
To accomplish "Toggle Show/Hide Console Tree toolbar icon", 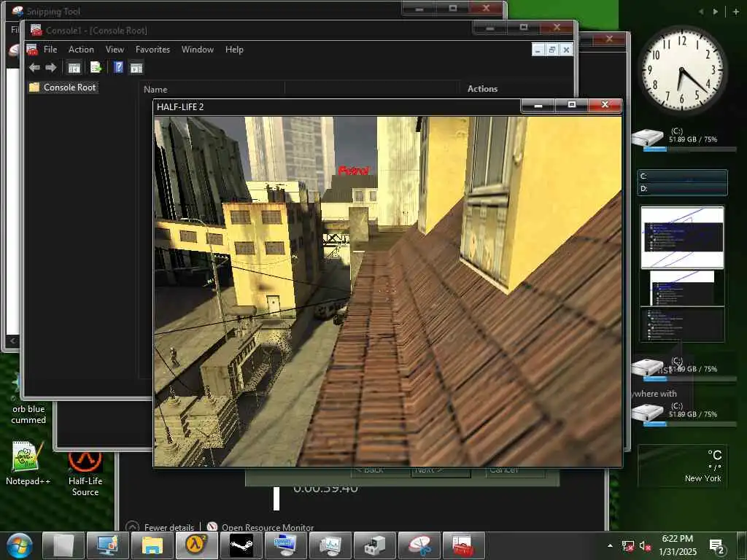I will click(x=74, y=68).
